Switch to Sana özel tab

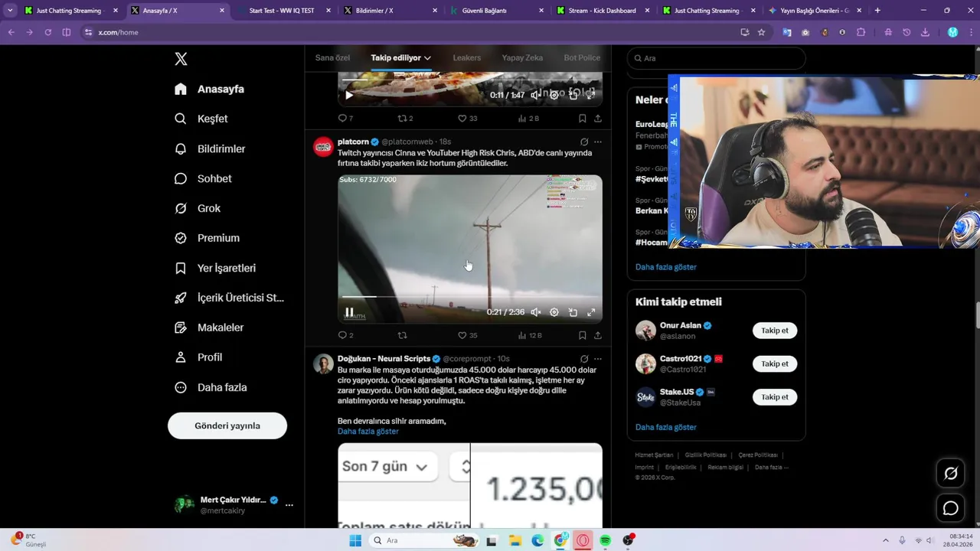click(x=332, y=57)
